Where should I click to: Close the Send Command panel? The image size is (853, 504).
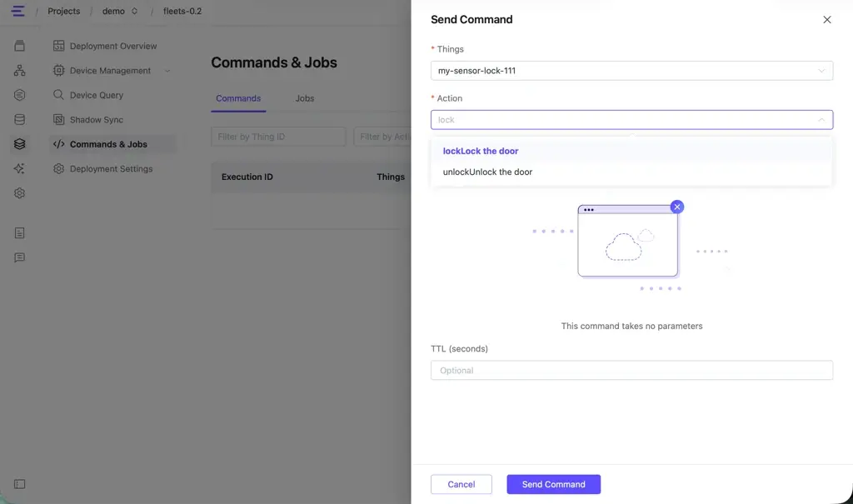[827, 20]
